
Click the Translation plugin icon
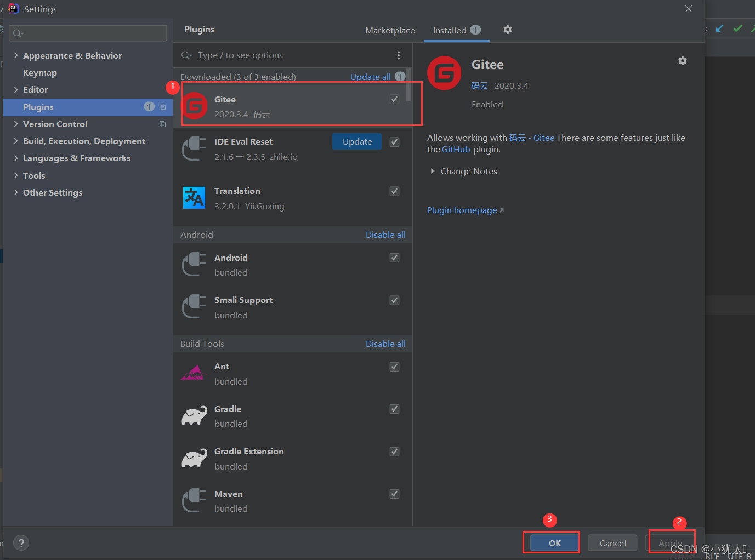tap(194, 198)
